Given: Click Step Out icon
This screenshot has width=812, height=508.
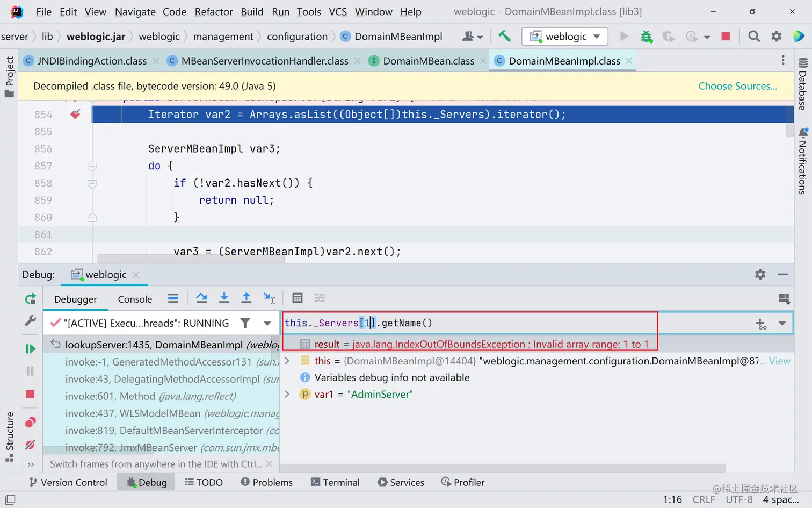Looking at the screenshot, I should (247, 298).
